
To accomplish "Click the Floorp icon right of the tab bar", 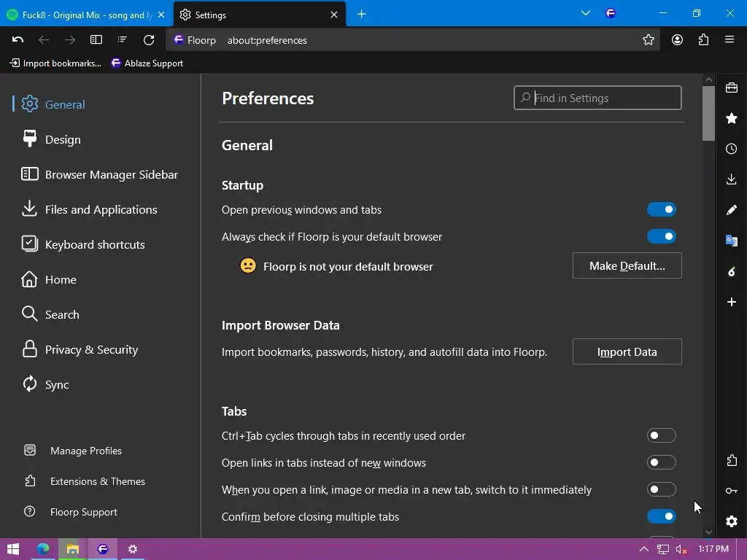I will [611, 13].
